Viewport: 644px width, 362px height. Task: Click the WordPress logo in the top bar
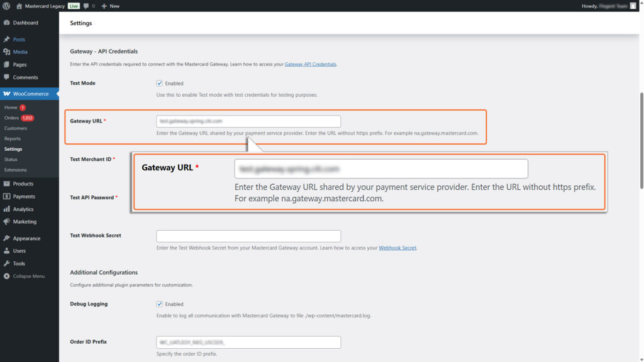coord(7,6)
